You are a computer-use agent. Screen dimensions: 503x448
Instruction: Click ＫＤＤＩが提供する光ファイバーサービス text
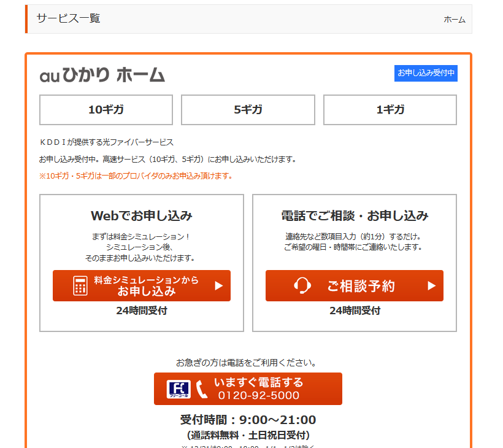[x=106, y=142]
